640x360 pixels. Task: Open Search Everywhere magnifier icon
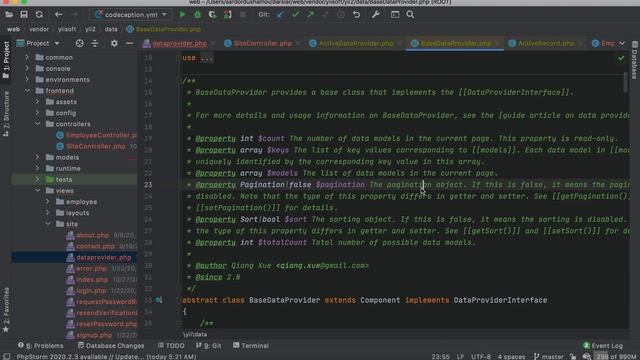pos(410,15)
